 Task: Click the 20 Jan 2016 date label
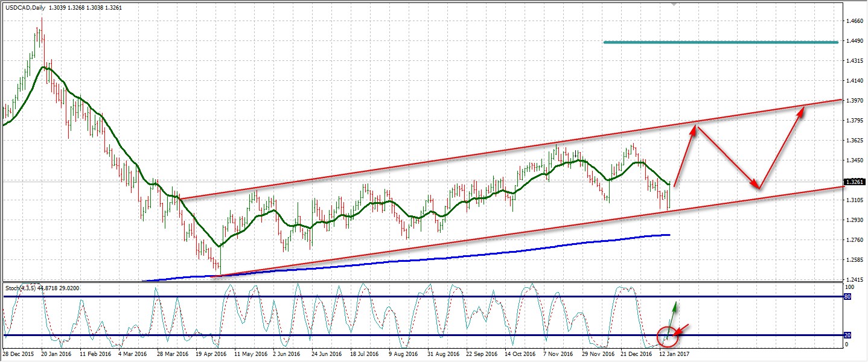(x=56, y=355)
